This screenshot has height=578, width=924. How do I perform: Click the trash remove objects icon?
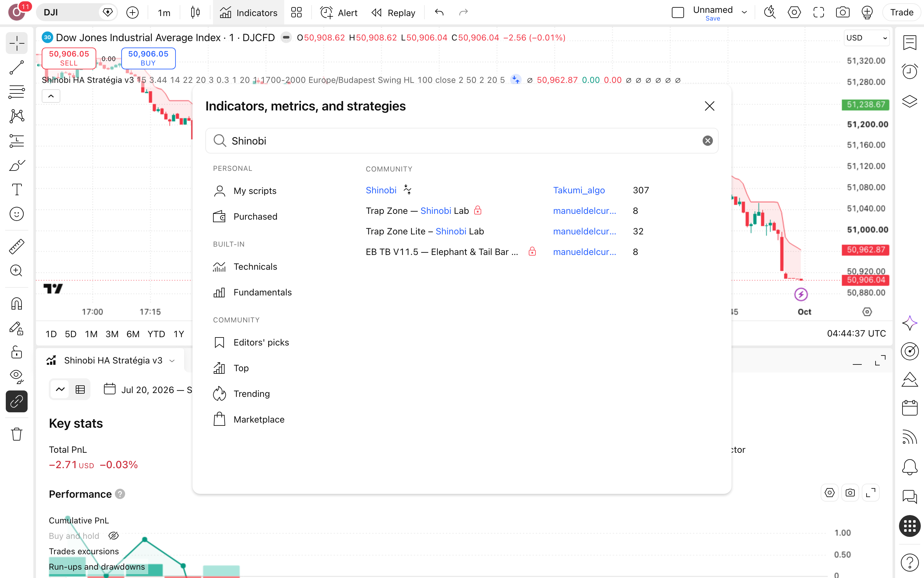point(16,434)
